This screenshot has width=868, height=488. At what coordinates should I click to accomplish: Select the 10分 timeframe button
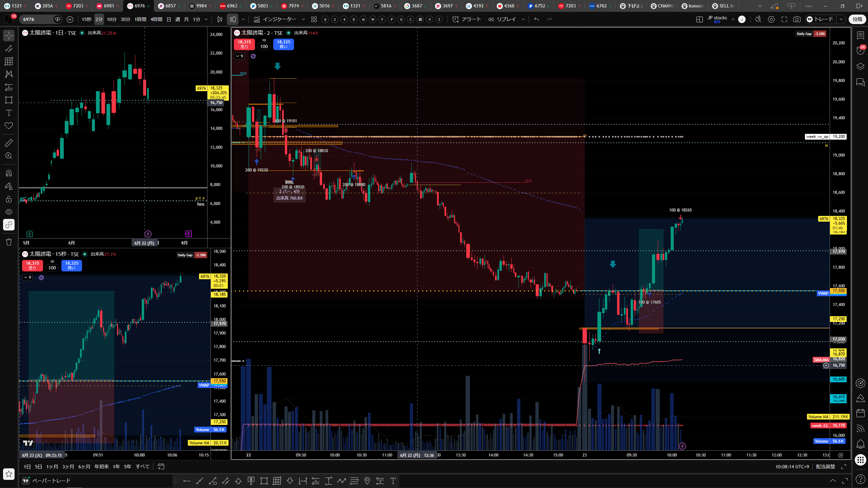112,19
